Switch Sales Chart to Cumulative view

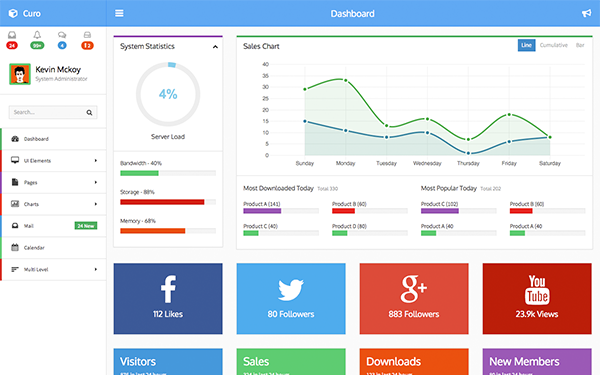point(554,45)
